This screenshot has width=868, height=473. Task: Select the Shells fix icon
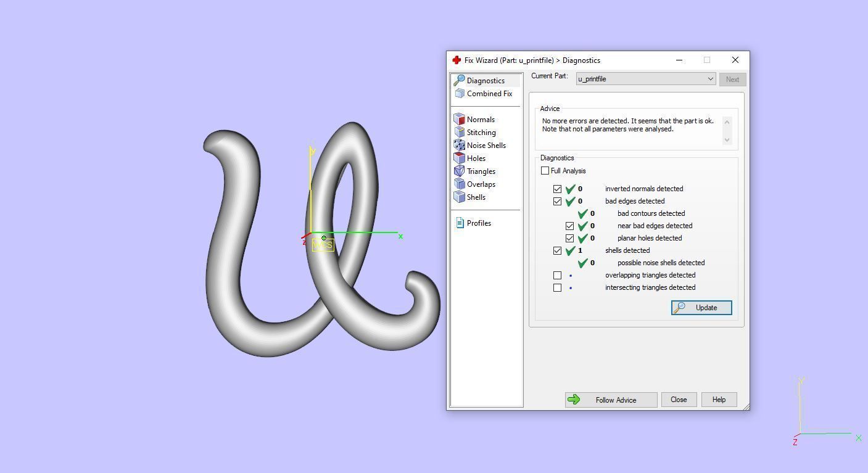(459, 197)
